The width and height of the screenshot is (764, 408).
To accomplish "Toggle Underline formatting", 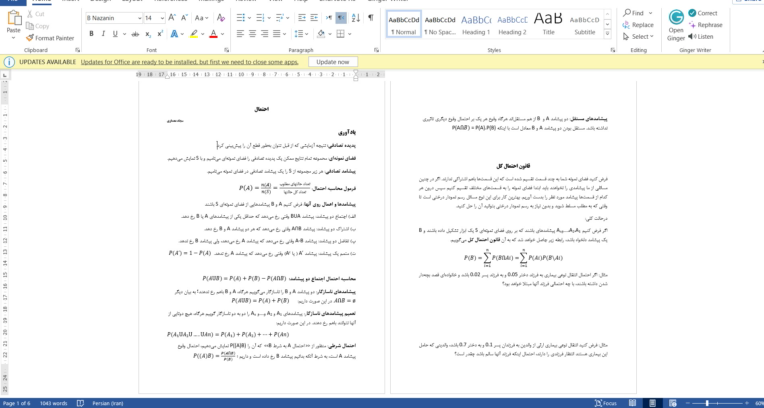I will tap(115, 34).
